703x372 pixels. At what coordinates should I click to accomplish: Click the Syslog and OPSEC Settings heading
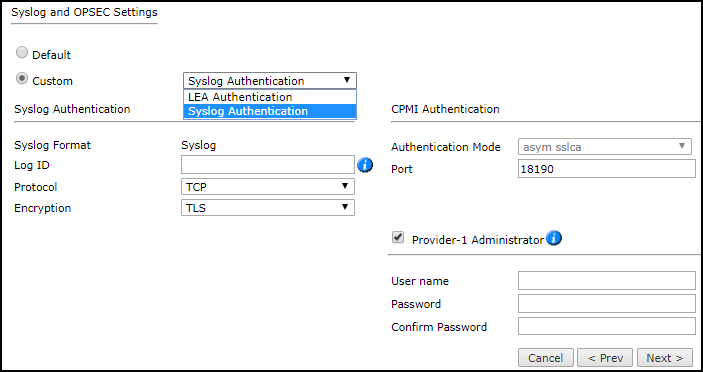[84, 12]
